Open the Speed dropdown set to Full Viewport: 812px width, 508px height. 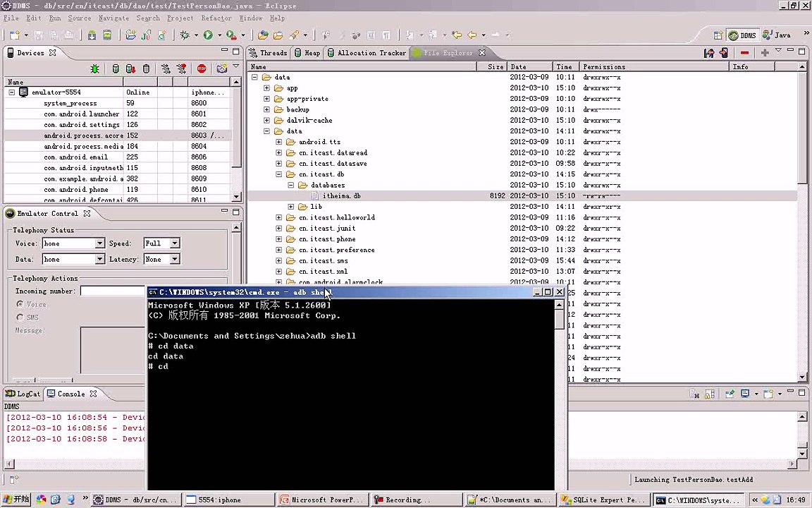coord(174,243)
